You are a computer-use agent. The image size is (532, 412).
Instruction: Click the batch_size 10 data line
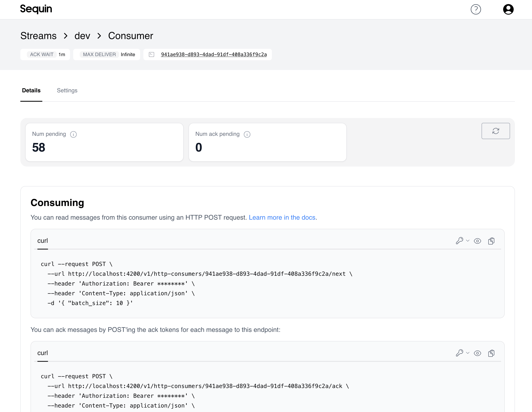tap(90, 303)
